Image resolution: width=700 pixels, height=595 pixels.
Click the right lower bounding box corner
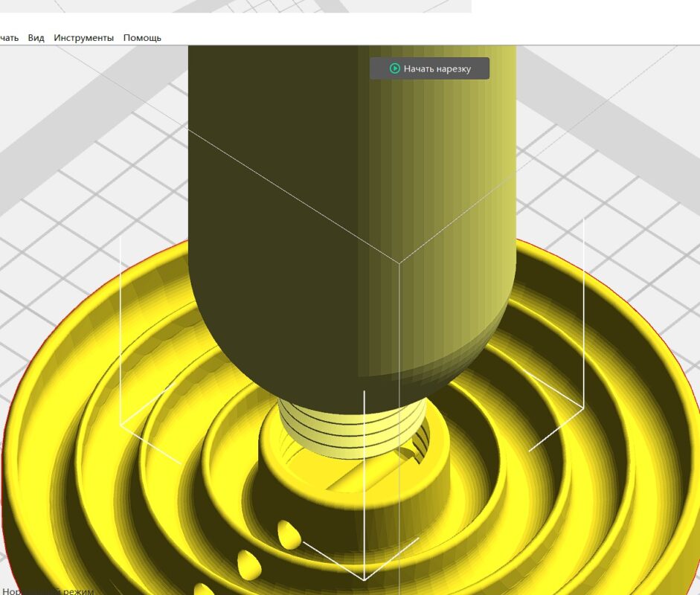[x=583, y=407]
